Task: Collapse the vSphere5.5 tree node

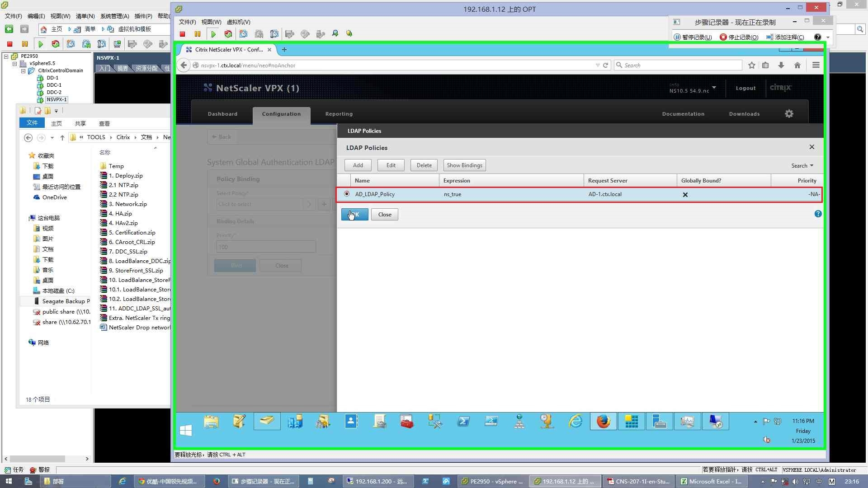Action: coord(14,64)
